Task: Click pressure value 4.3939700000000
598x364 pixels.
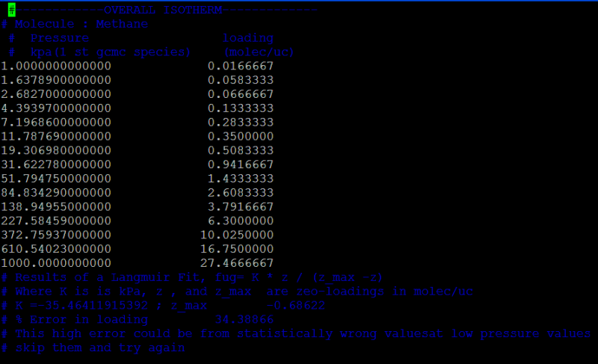Action: coord(56,108)
